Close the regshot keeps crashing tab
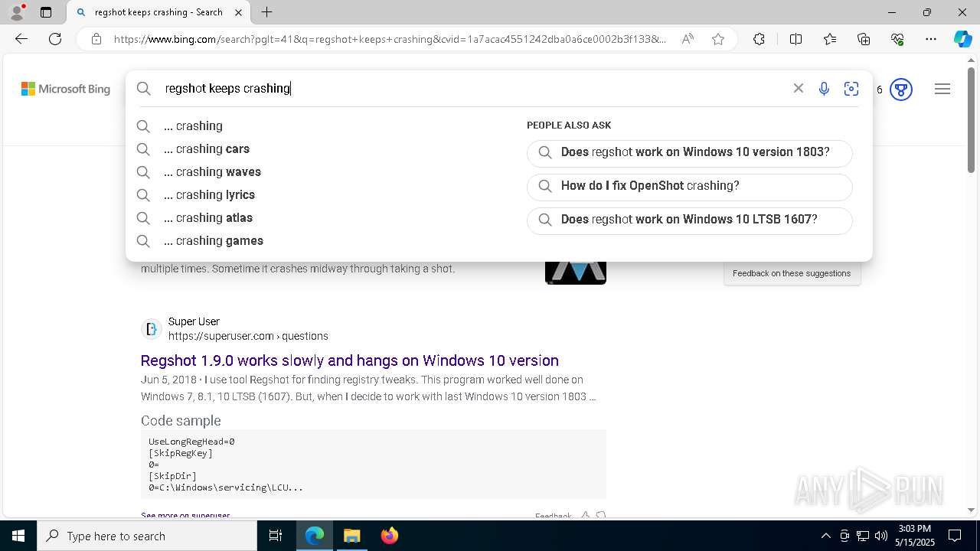This screenshot has height=551, width=980. click(238, 12)
